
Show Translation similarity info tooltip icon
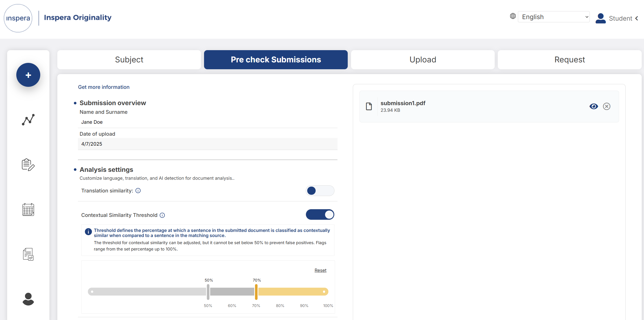[x=138, y=191]
